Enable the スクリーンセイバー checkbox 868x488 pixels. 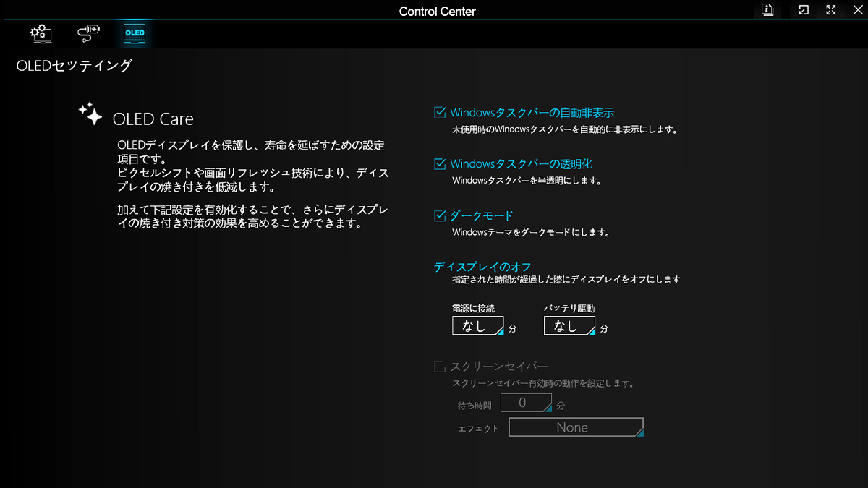(440, 367)
